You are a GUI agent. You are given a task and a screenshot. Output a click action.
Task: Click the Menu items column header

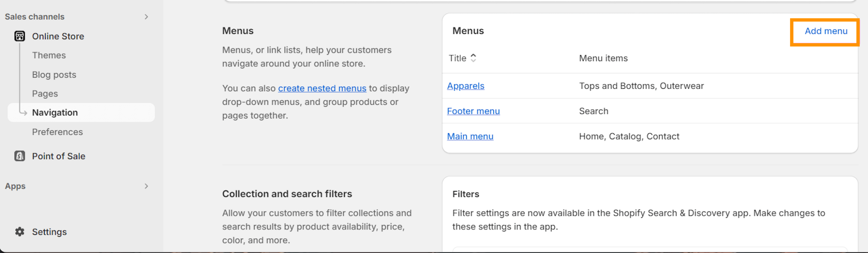[x=603, y=58]
